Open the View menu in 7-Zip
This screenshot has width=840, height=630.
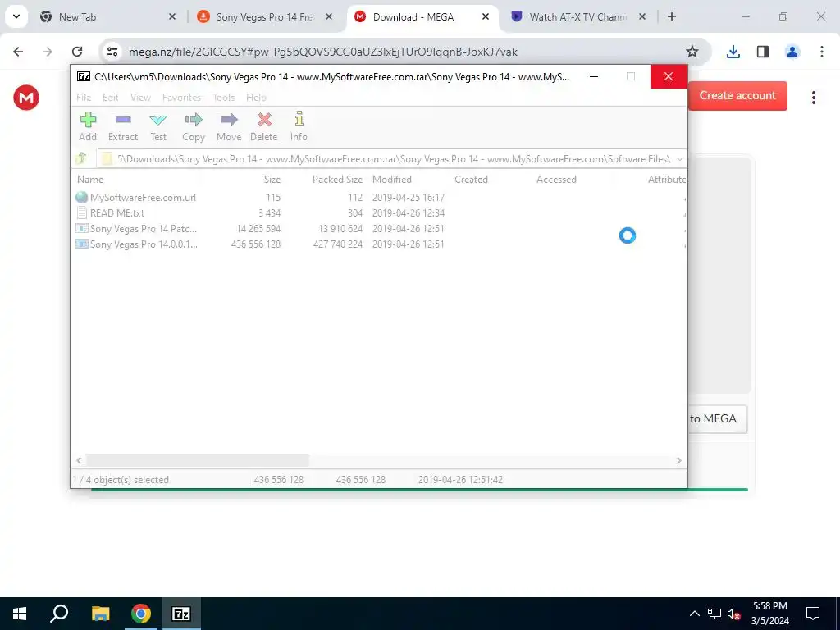point(140,97)
